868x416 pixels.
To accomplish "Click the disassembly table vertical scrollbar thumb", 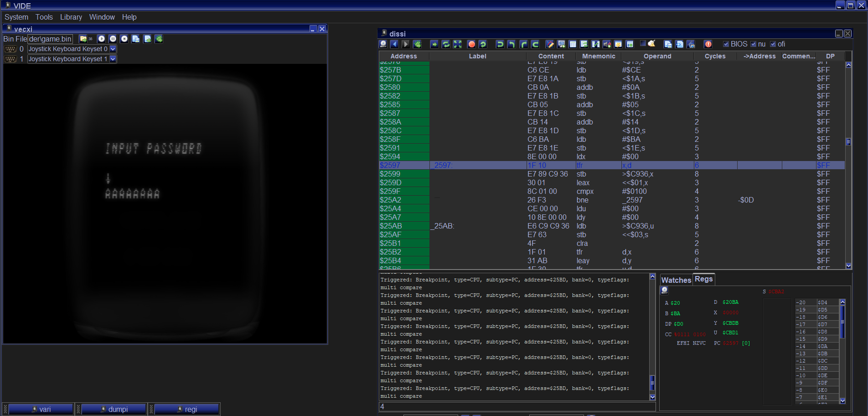I will (848, 142).
